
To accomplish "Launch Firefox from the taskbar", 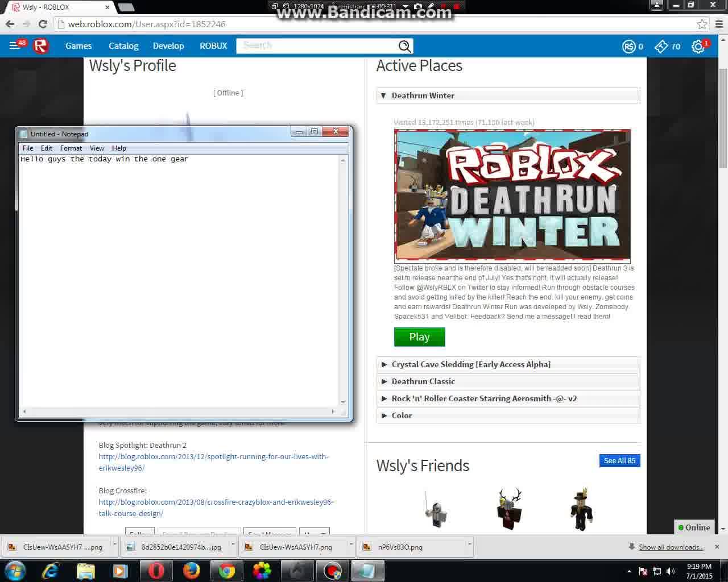I will (191, 571).
